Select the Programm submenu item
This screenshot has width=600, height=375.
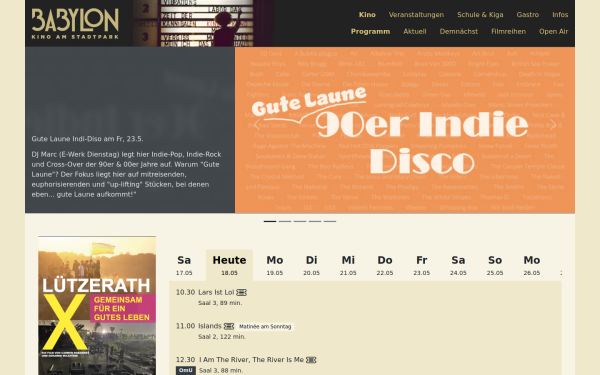(370, 31)
